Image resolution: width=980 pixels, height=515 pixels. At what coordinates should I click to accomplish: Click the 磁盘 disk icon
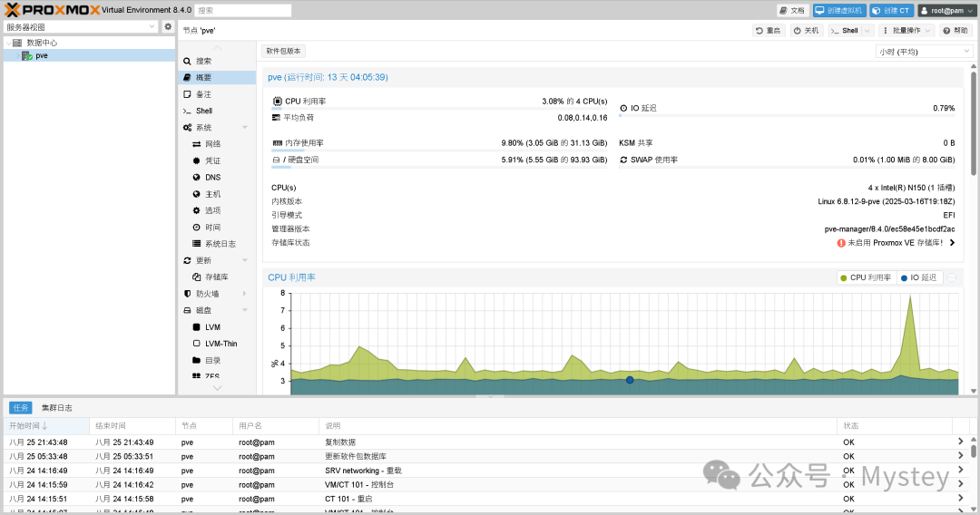pyautogui.click(x=187, y=310)
